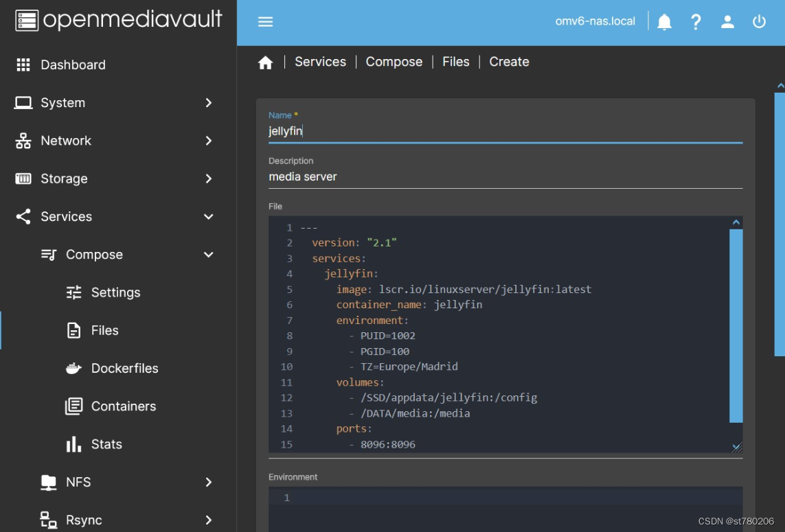This screenshot has width=785, height=532.
Task: Click the openmediavault logo icon
Action: [27, 21]
